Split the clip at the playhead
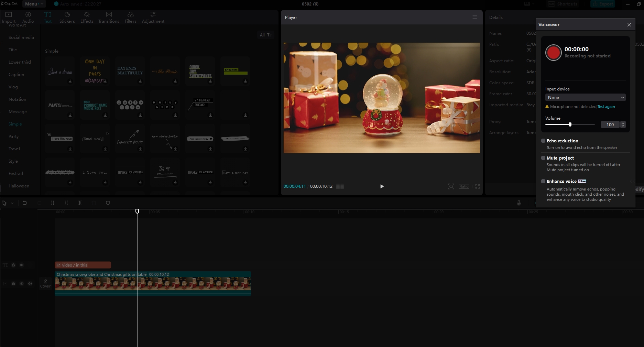The width and height of the screenshot is (644, 347). (53, 203)
